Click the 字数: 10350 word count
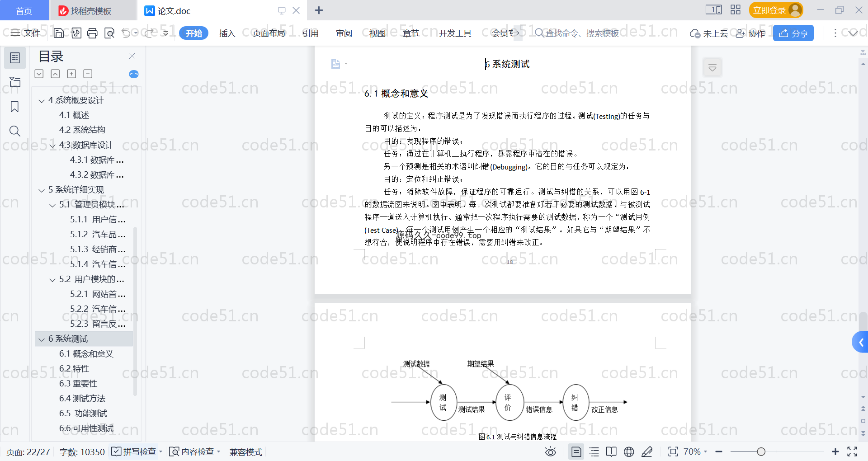868x461 pixels. (x=82, y=452)
